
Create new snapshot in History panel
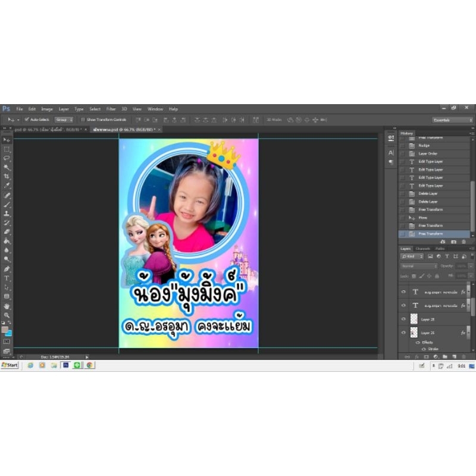[x=453, y=242]
